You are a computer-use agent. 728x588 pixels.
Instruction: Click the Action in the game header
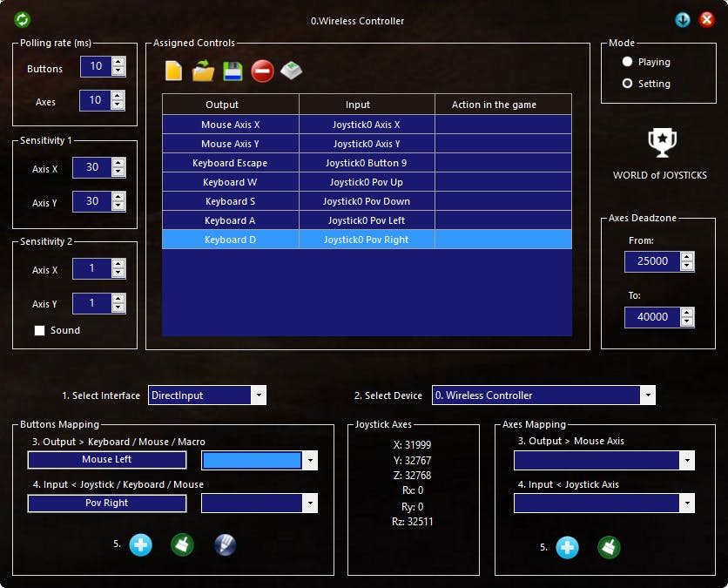point(503,105)
